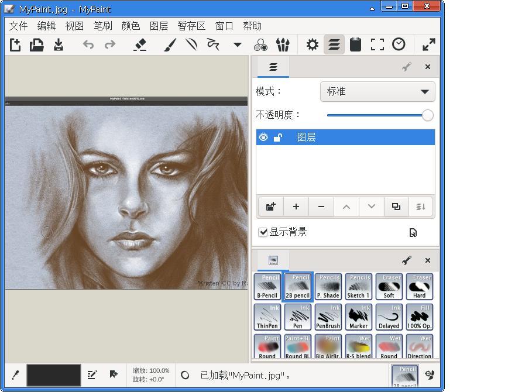532x392 pixels.
Task: Click the minus button to remove layer
Action: pos(321,207)
